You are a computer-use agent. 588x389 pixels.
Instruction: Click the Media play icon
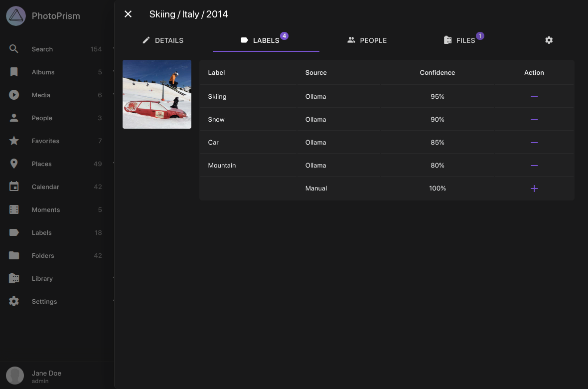click(x=14, y=95)
